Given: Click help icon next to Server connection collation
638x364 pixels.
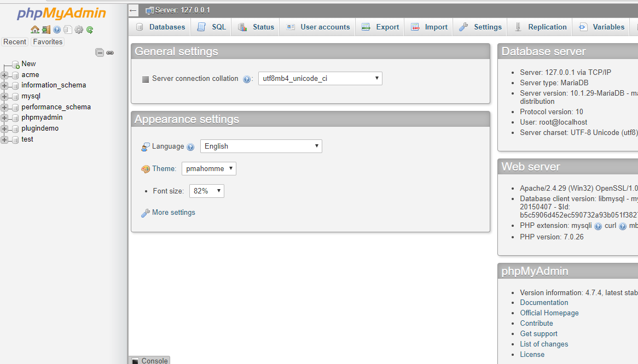Looking at the screenshot, I should [247, 79].
